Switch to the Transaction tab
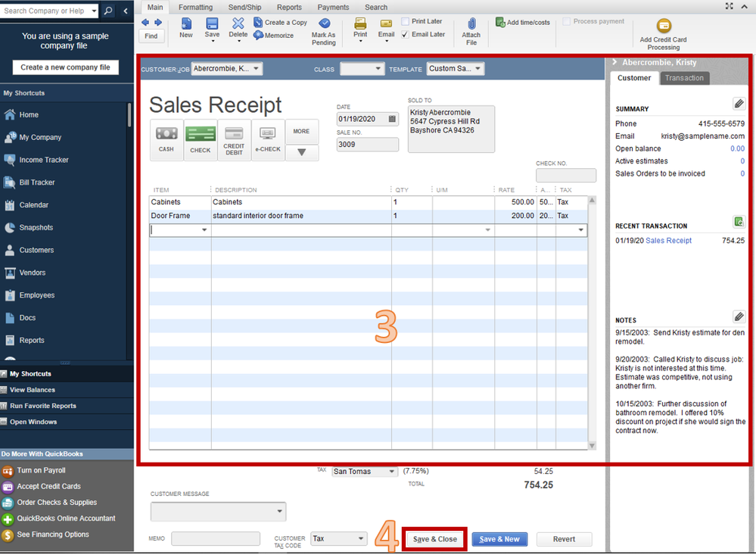Viewport: 756px width, 555px height. (x=684, y=78)
